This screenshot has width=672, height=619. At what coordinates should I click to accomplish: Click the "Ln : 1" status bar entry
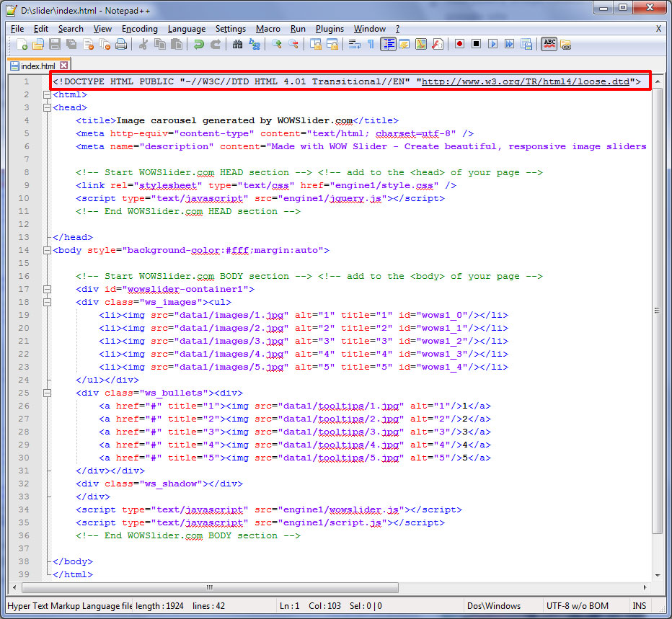[289, 606]
